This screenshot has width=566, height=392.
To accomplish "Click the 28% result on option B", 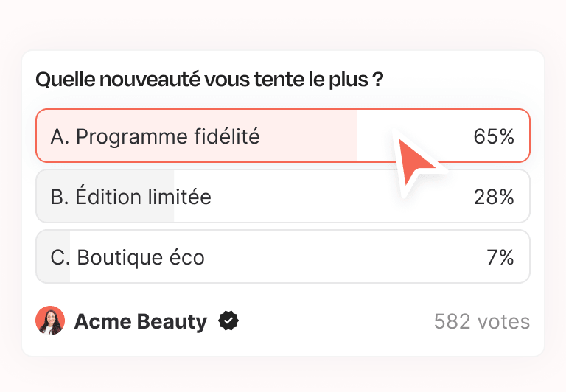I will point(493,197).
